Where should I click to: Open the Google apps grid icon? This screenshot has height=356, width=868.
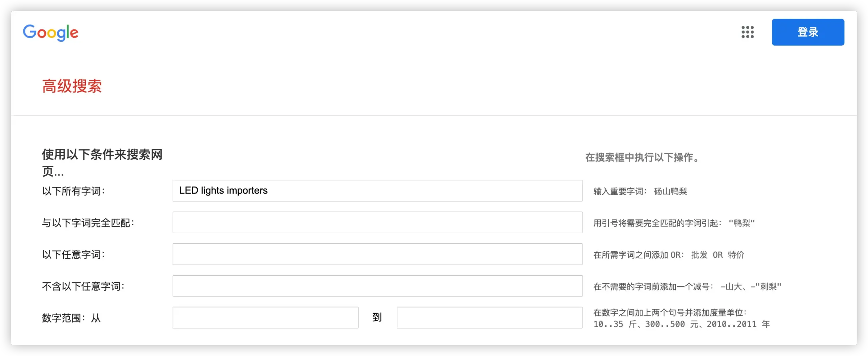coord(747,32)
